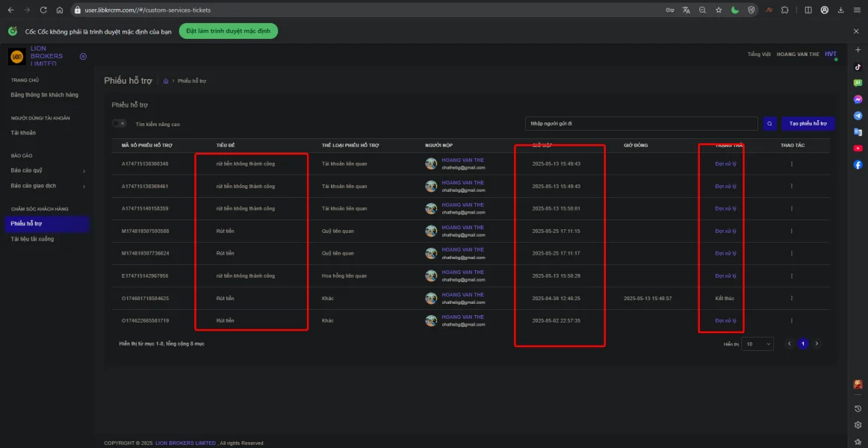
Task: Open TikTok in the browser side panel
Action: 858,67
